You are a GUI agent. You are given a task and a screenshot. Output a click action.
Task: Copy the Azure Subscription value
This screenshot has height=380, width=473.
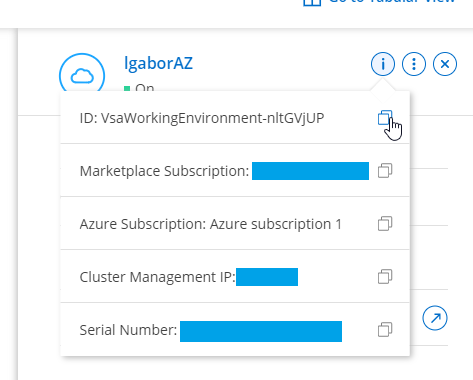pos(385,224)
